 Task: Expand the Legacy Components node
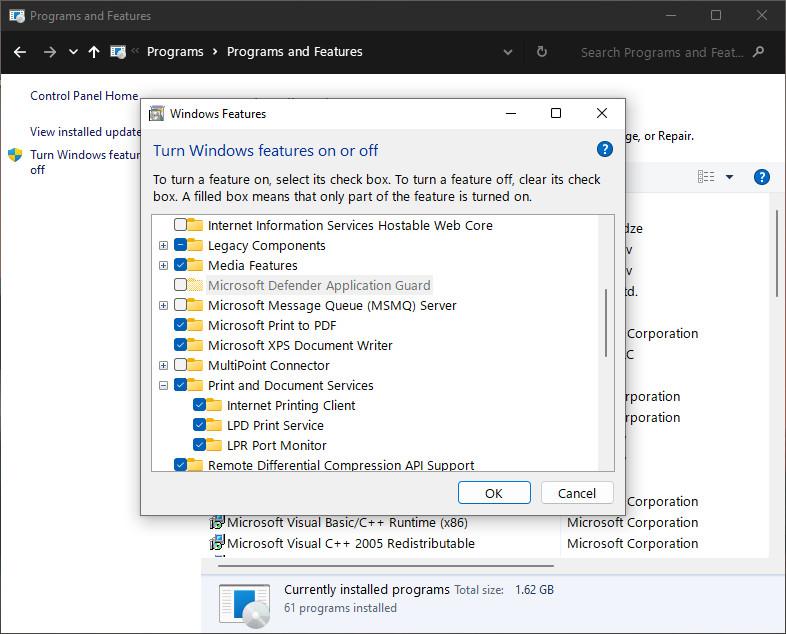pos(163,246)
